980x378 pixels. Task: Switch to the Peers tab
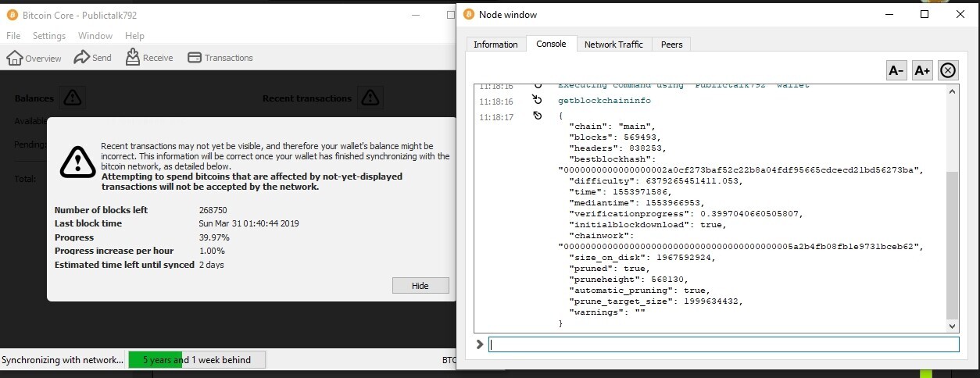671,45
